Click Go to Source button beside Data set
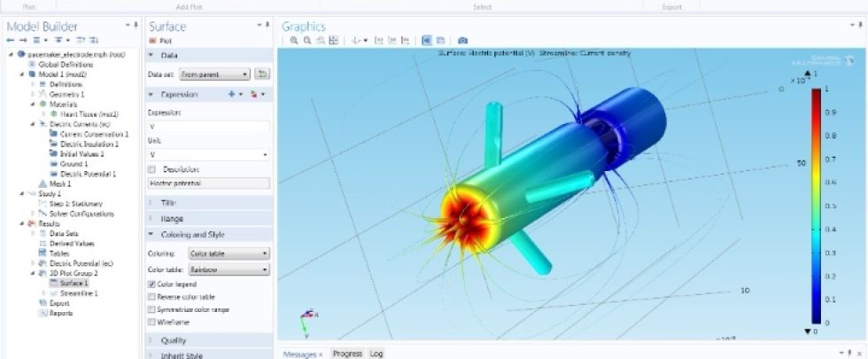This screenshot has height=359, width=868. point(262,74)
